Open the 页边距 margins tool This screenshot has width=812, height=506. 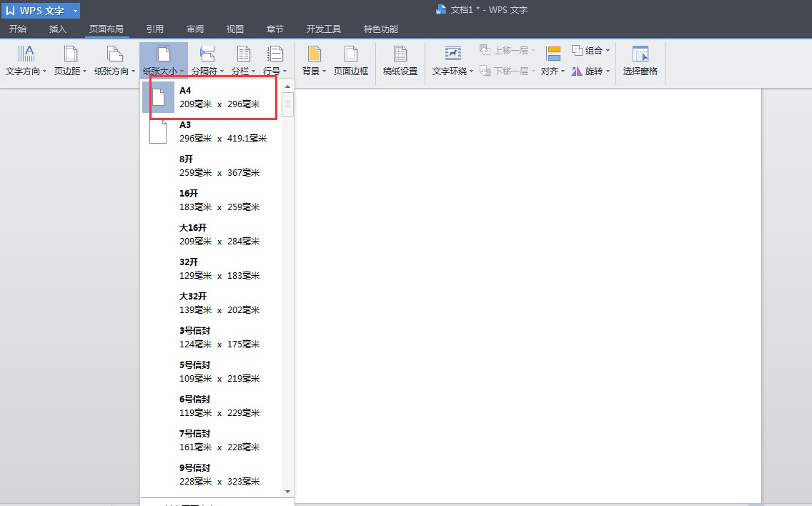[70, 61]
